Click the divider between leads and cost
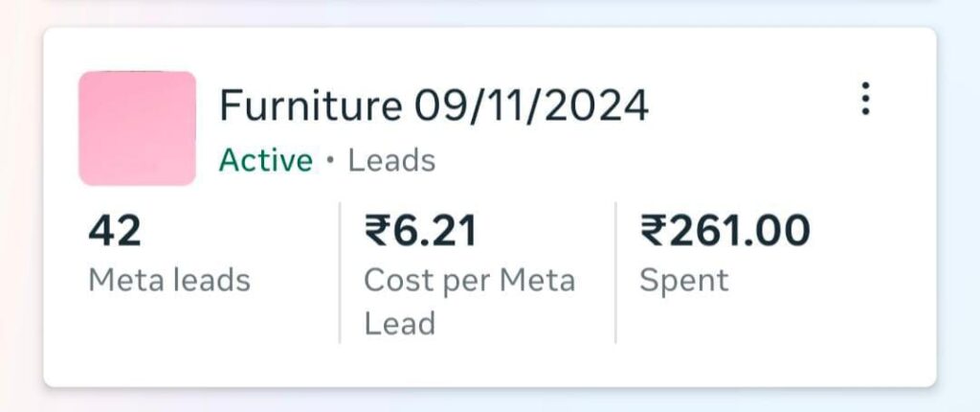Screen dimensions: 980x412 pyautogui.click(x=340, y=272)
